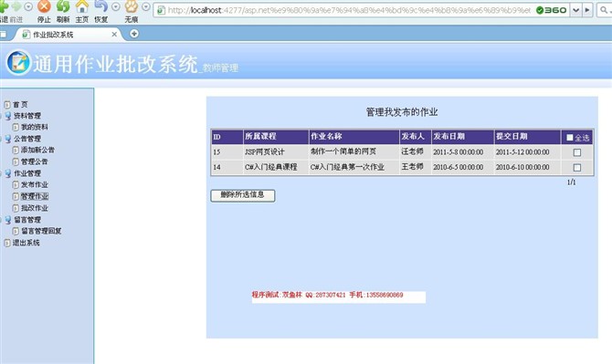Check the checkbox for row ID 14

click(x=577, y=168)
